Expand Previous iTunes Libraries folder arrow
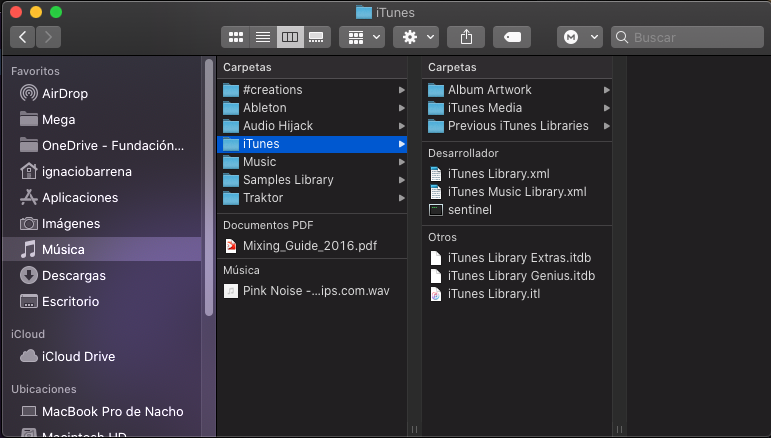771x438 pixels. [x=607, y=126]
